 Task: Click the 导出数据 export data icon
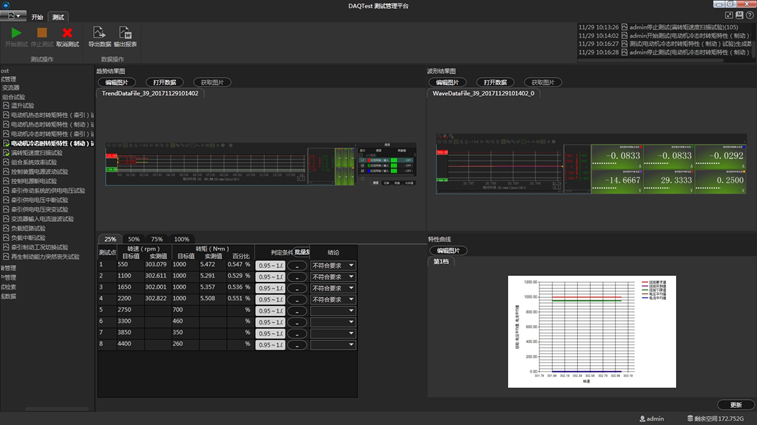[x=99, y=33]
